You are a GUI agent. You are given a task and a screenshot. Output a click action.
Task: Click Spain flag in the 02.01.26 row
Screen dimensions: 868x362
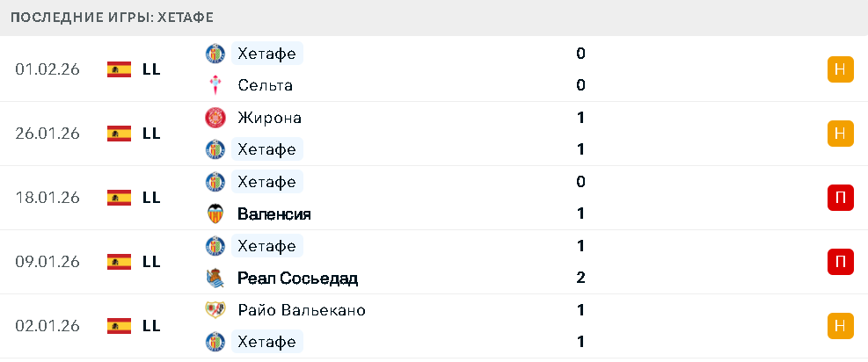pyautogui.click(x=119, y=326)
